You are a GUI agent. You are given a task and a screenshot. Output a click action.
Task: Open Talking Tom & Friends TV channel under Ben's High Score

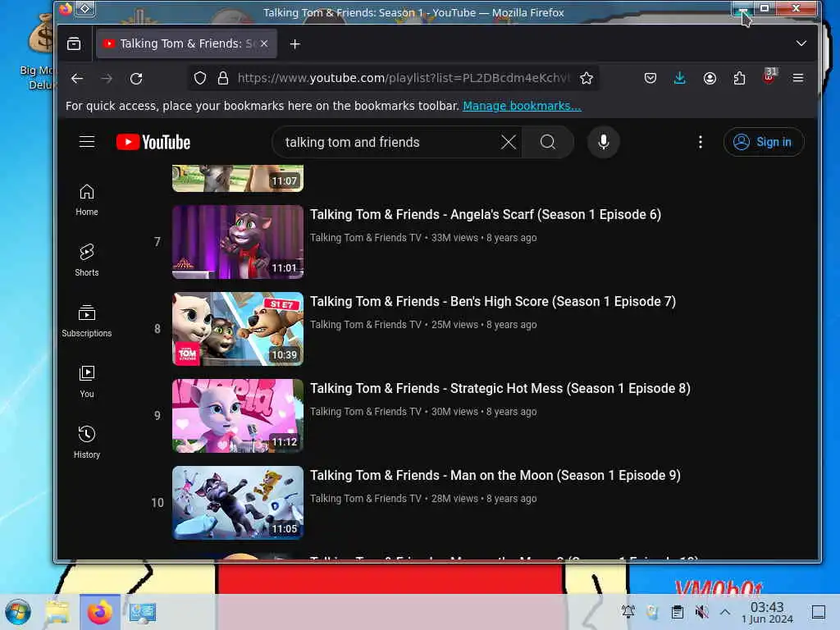point(365,325)
